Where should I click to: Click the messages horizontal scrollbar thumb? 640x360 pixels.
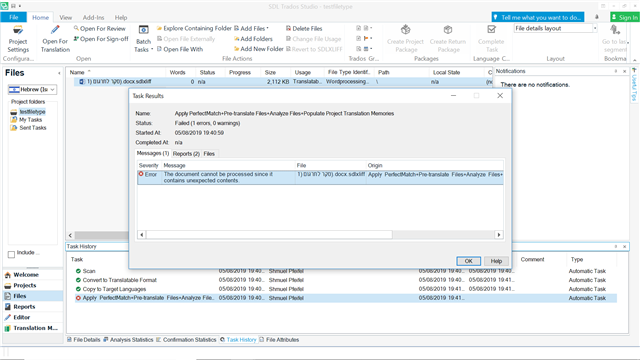click(269, 235)
